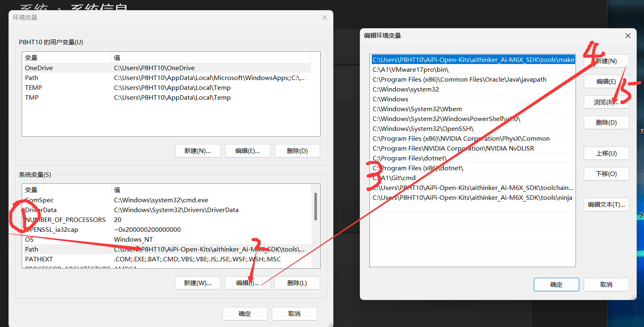The width and height of the screenshot is (644, 327).
Task: Select PATHEXT system variable row
Action: point(167,259)
